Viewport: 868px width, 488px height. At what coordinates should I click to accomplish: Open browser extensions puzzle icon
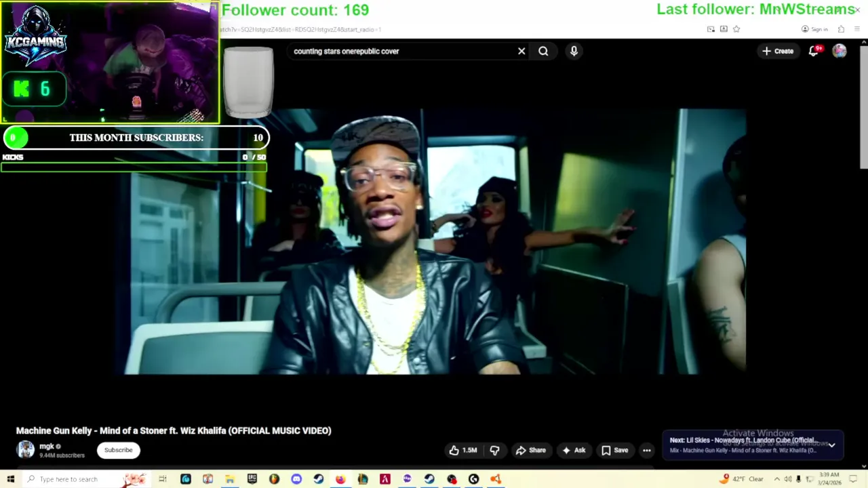841,29
